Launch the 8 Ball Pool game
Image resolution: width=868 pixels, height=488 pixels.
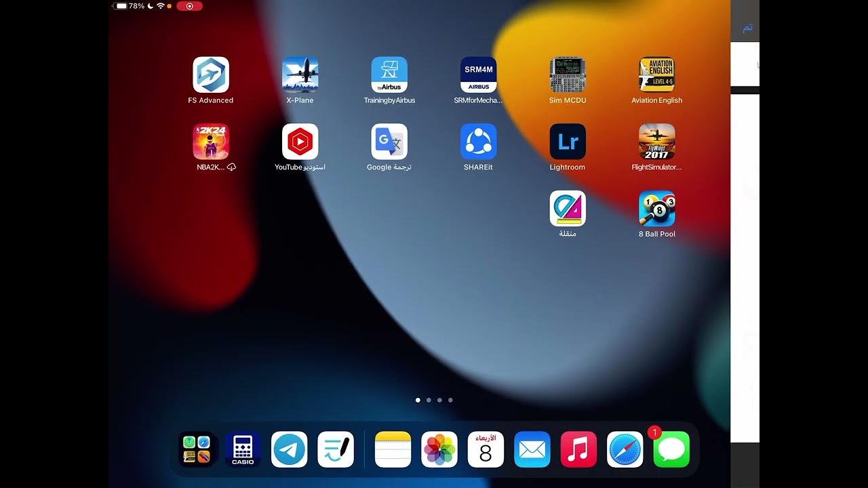pyautogui.click(x=656, y=209)
